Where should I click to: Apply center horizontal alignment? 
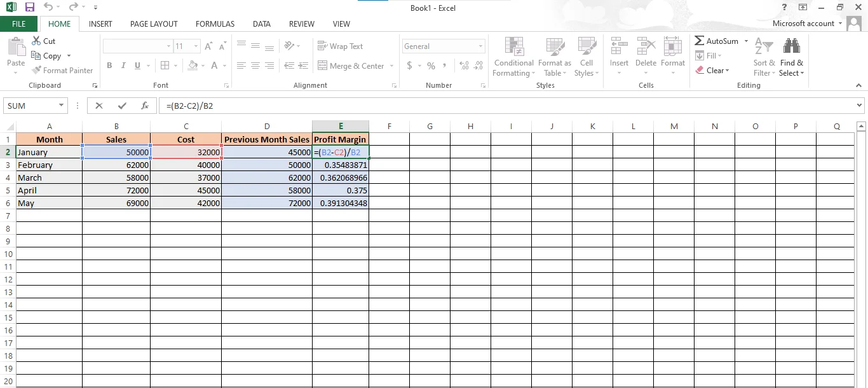coord(255,66)
